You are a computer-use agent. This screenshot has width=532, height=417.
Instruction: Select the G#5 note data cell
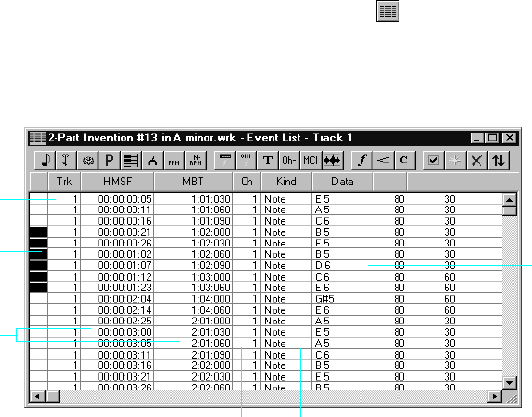pyautogui.click(x=343, y=299)
